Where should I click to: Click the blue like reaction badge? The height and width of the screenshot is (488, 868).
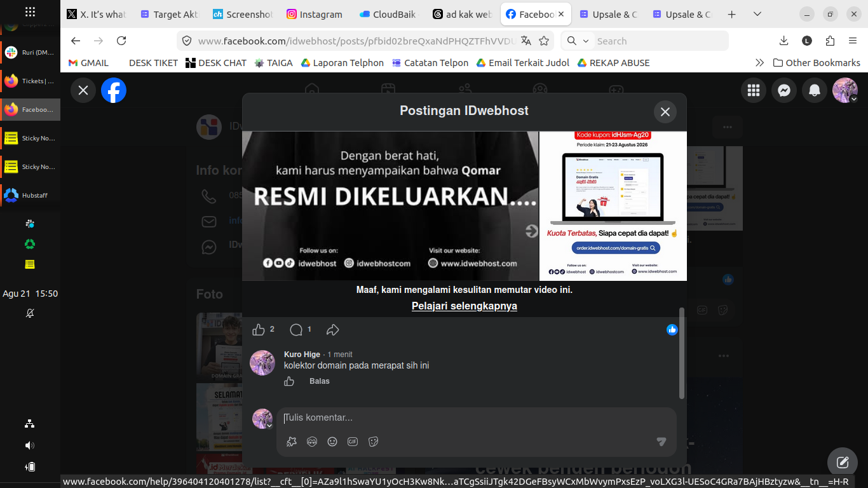[x=672, y=330]
